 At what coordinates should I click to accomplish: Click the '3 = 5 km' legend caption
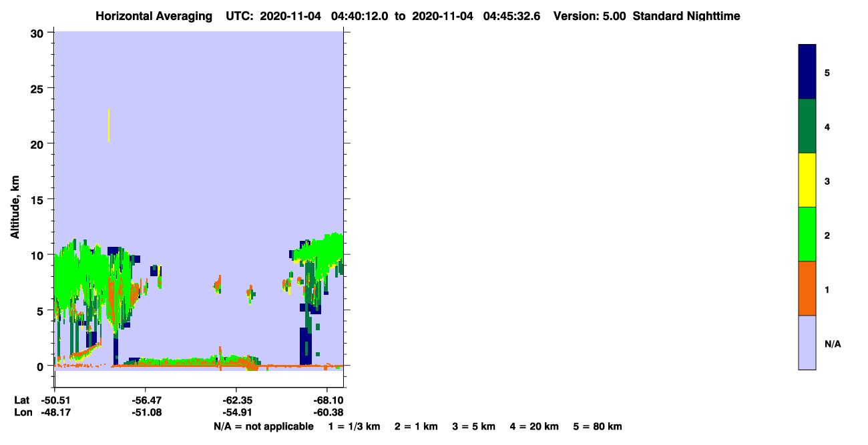pos(474,426)
